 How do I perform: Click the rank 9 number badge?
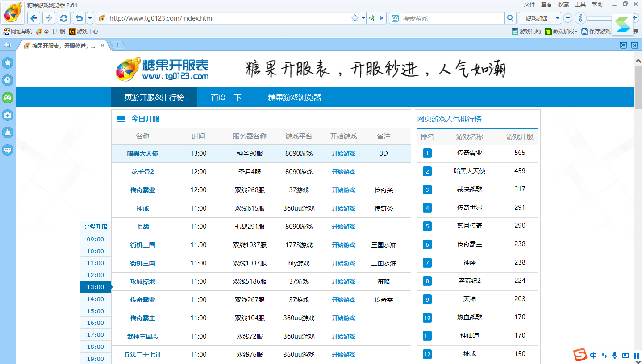click(x=427, y=299)
